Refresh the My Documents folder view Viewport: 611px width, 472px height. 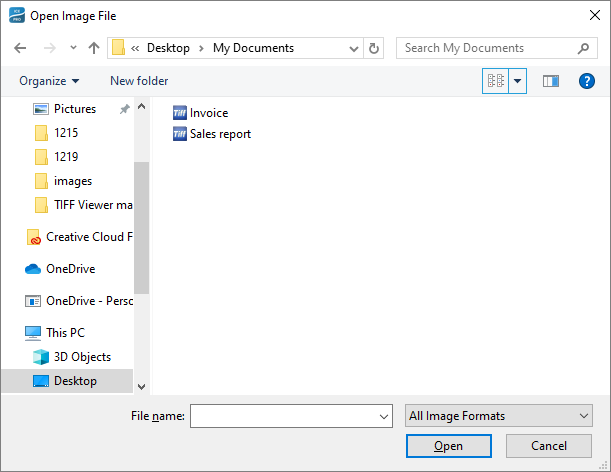374,48
